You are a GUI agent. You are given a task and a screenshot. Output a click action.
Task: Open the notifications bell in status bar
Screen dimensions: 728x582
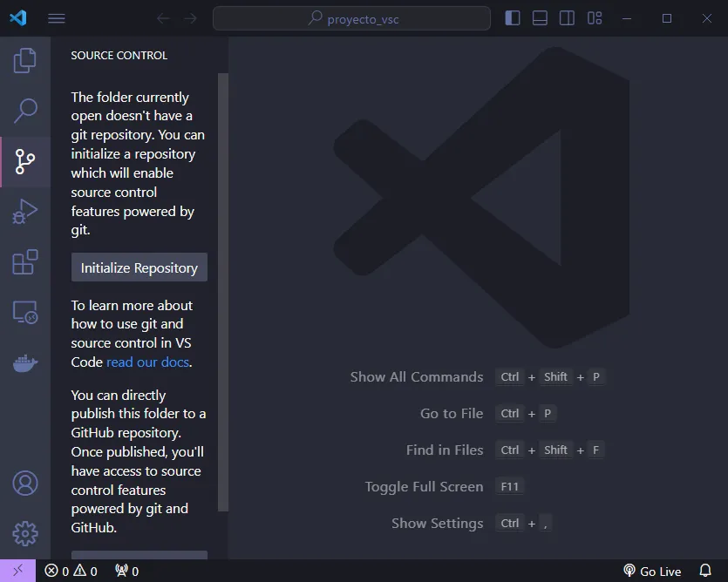tap(706, 572)
